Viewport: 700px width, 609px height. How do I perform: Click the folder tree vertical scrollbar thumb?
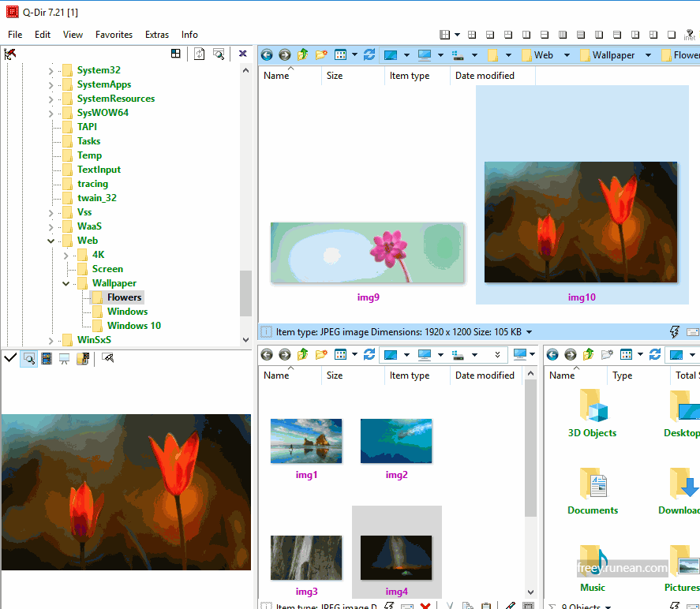[x=245, y=293]
